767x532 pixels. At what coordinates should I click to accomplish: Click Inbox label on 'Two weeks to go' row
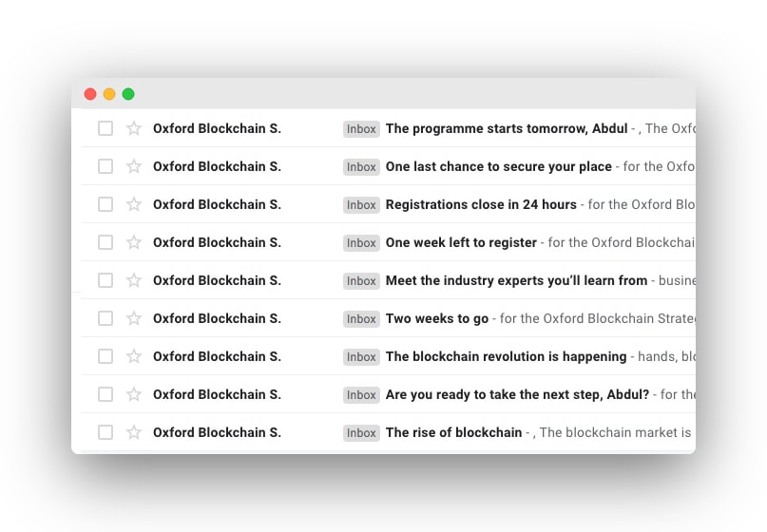361,319
